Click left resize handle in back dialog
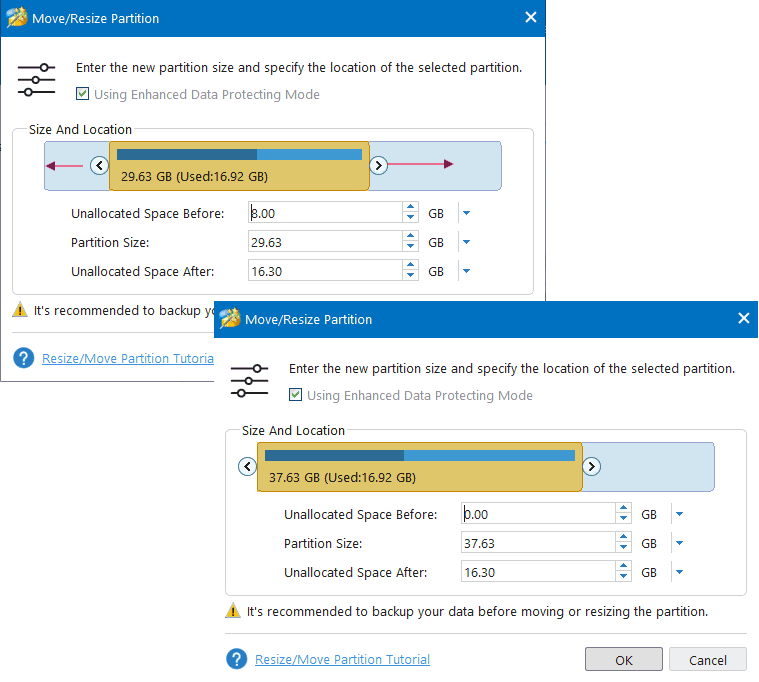This screenshot has height=682, width=759. [99, 166]
